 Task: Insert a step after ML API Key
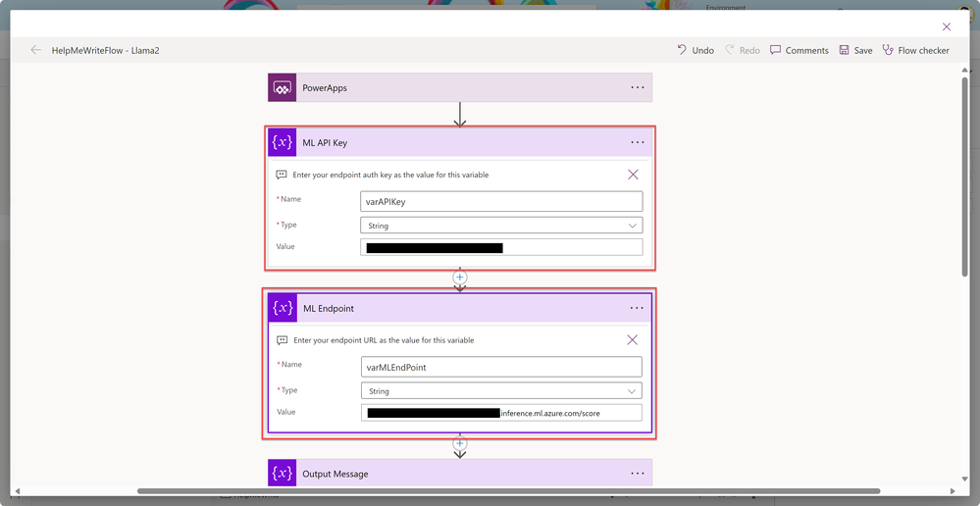coord(460,277)
